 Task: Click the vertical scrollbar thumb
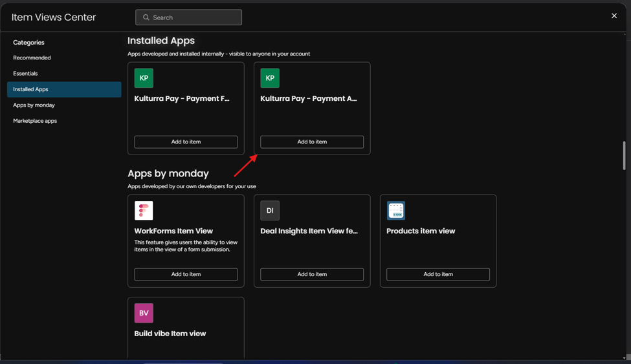point(624,155)
